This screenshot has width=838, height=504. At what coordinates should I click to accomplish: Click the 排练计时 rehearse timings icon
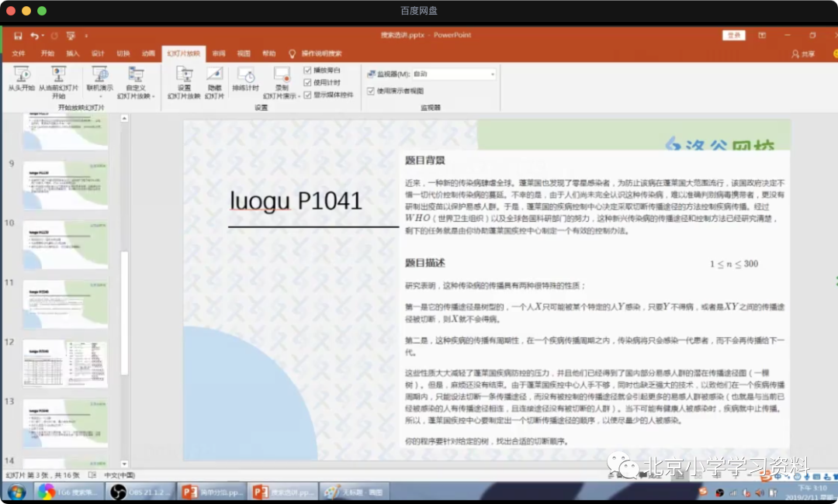click(246, 74)
